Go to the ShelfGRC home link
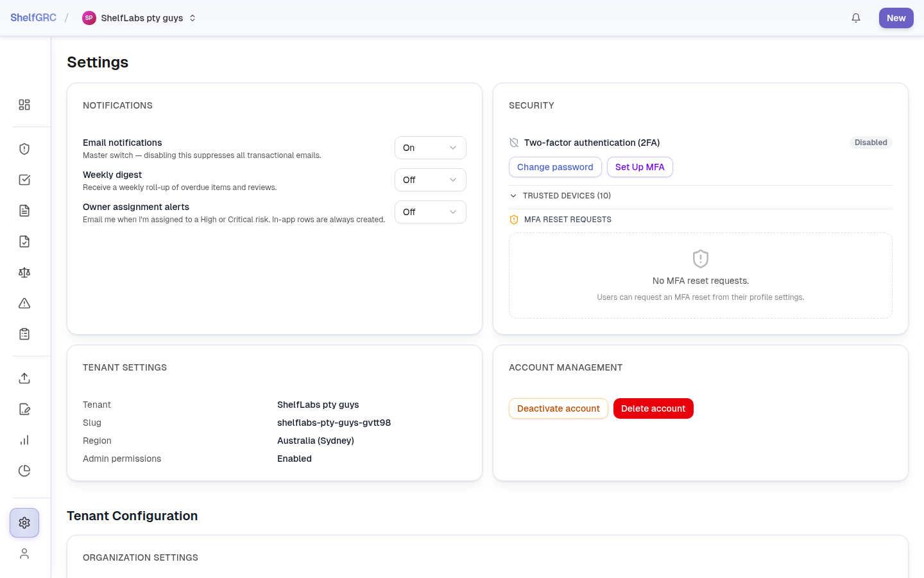 33,18
